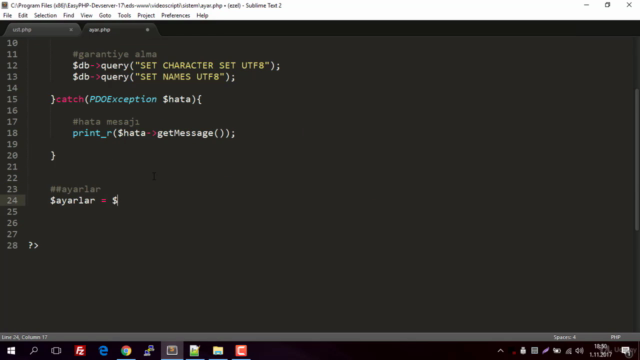Close the ust.php tab
The height and width of the screenshot is (360, 640).
pos(71,30)
